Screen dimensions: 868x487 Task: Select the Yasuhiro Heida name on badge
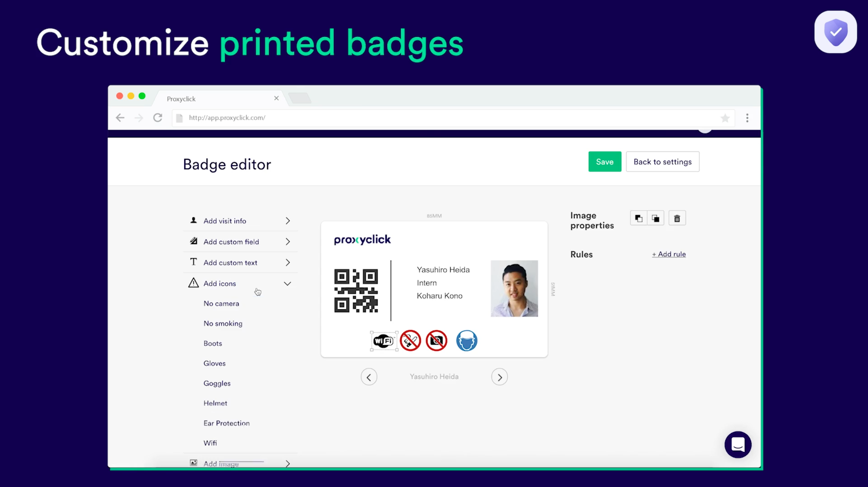click(443, 270)
